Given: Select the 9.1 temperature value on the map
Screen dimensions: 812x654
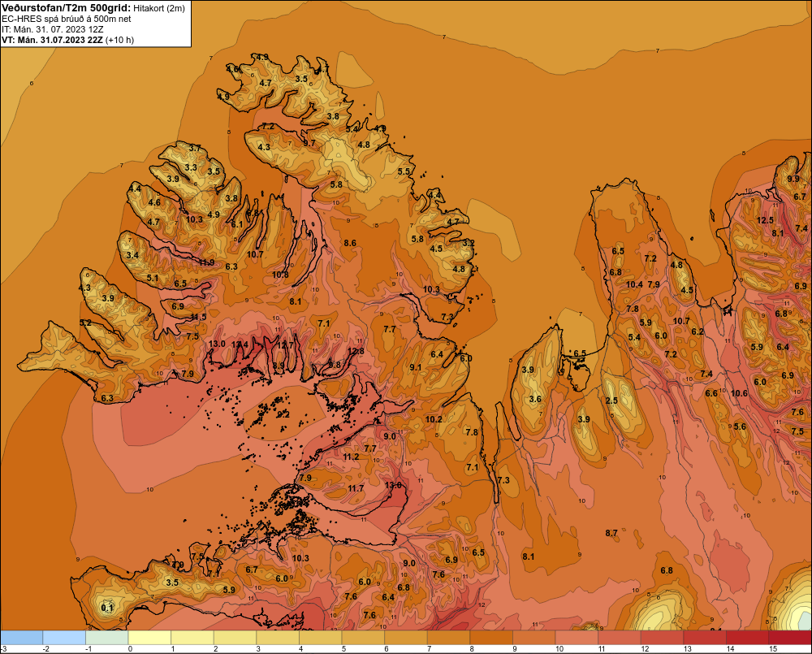Looking at the screenshot, I should pyautogui.click(x=415, y=367).
